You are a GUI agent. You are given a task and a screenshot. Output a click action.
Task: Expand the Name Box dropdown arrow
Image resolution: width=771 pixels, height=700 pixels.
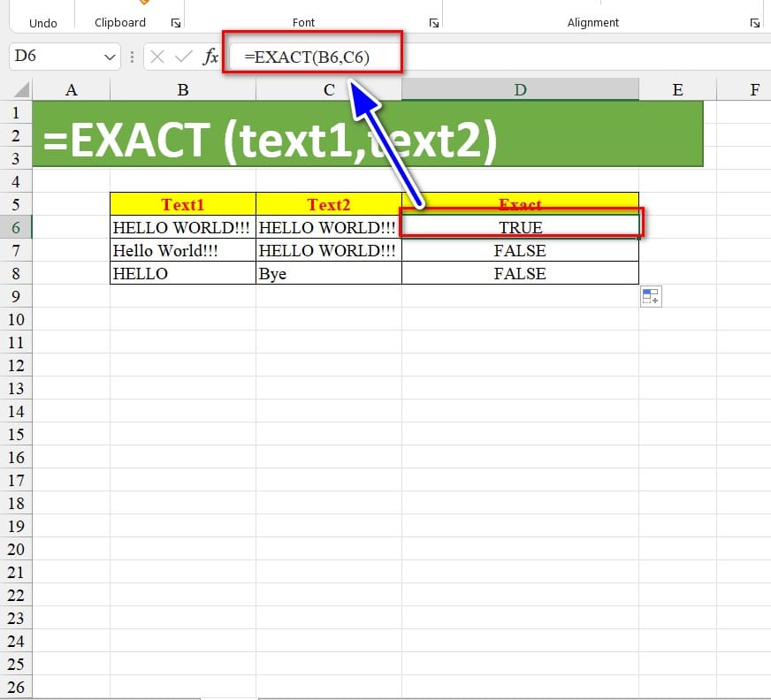point(111,57)
